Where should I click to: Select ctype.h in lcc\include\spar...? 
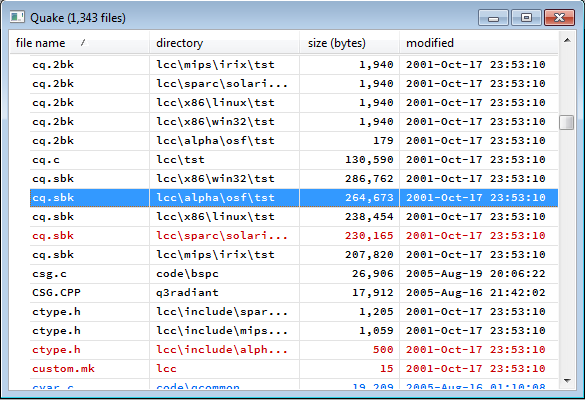(294, 312)
